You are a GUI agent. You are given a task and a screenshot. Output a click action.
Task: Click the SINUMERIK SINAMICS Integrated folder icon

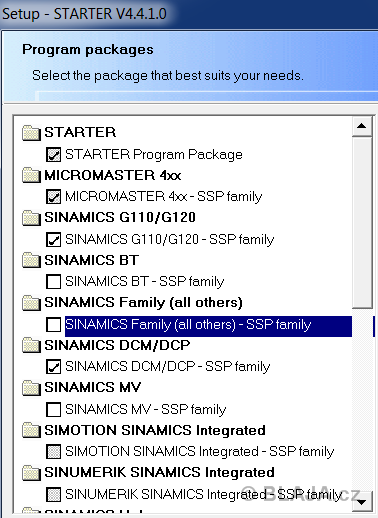tap(31, 473)
